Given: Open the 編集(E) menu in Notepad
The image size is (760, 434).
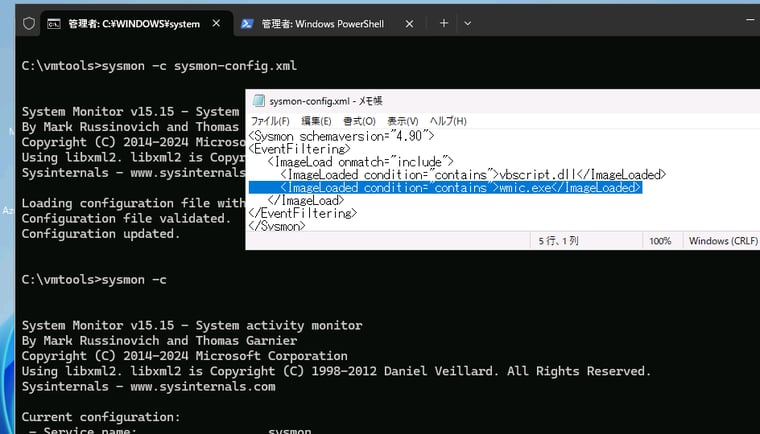Looking at the screenshot, I should point(316,121).
